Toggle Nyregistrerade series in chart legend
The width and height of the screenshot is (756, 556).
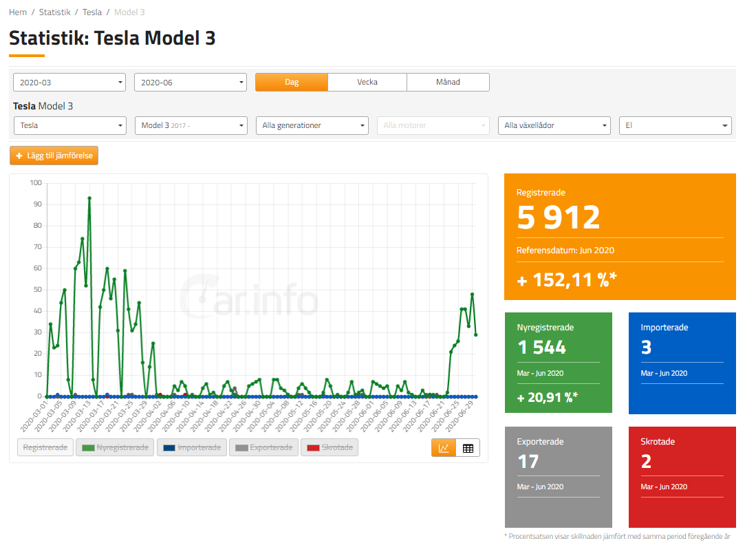point(116,447)
